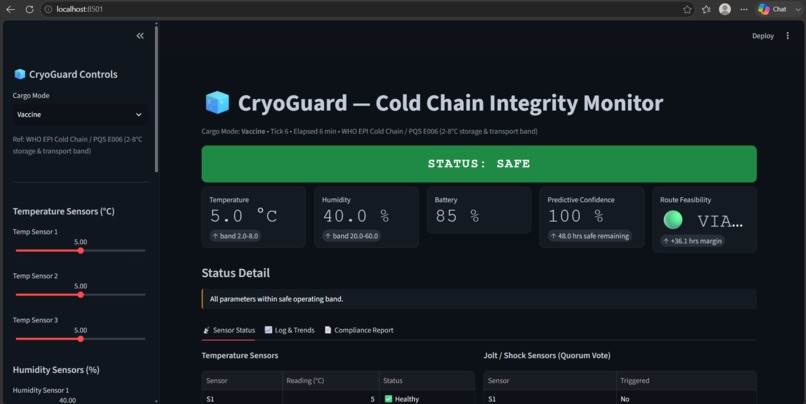Click the site information icon in address bar

click(x=48, y=9)
